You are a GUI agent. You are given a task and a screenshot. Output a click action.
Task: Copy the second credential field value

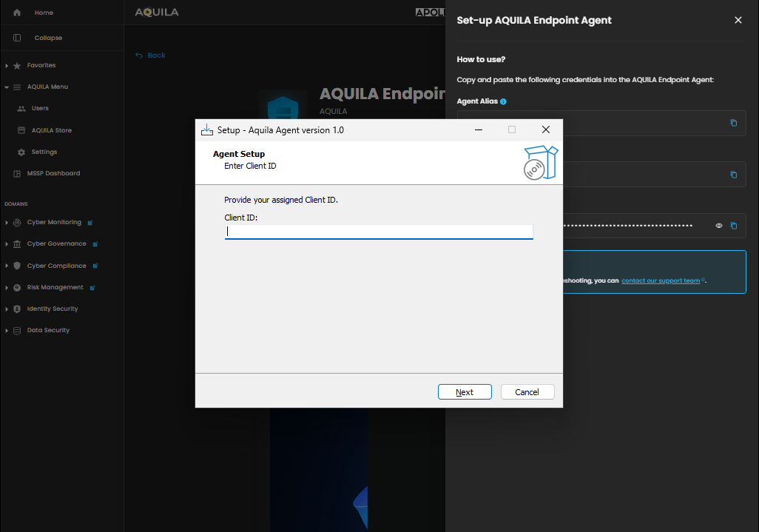[733, 175]
